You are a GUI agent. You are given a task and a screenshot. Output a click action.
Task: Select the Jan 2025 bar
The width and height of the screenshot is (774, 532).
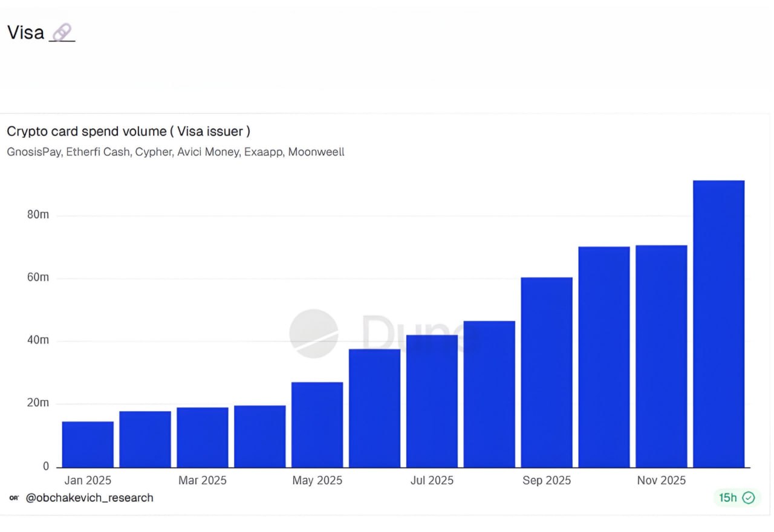click(x=88, y=444)
